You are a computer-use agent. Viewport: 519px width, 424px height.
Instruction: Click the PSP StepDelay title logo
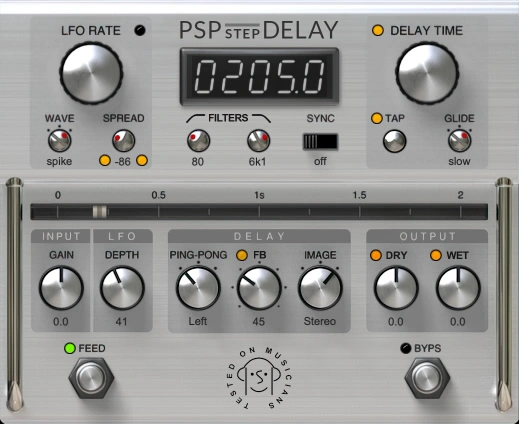click(x=259, y=30)
